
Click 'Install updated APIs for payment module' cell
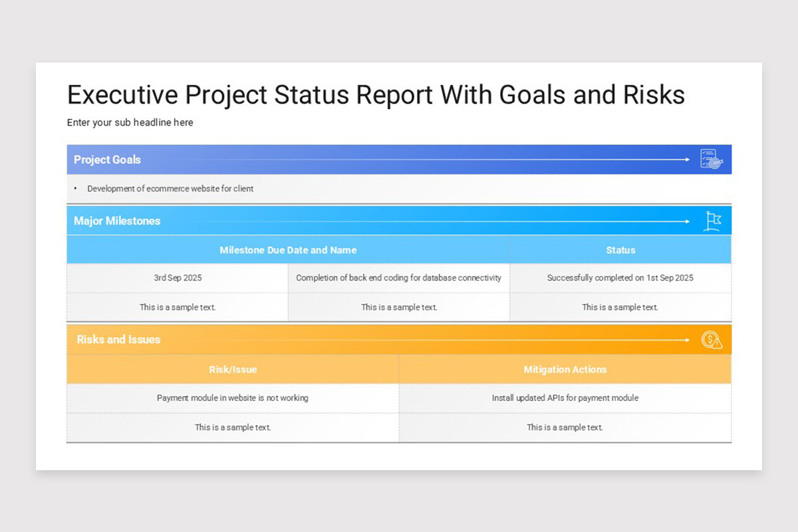(x=565, y=398)
